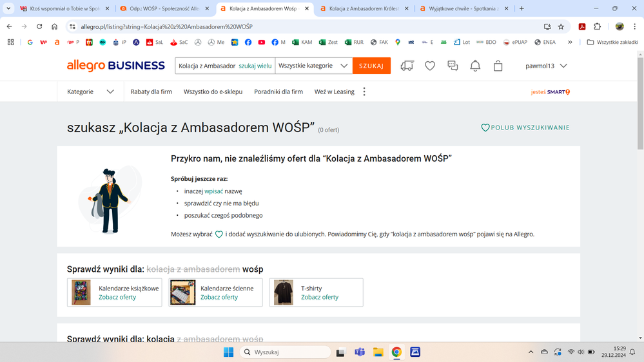Open the three-dot more menu in navigation bar
Image resolution: width=644 pixels, height=362 pixels.
(364, 91)
